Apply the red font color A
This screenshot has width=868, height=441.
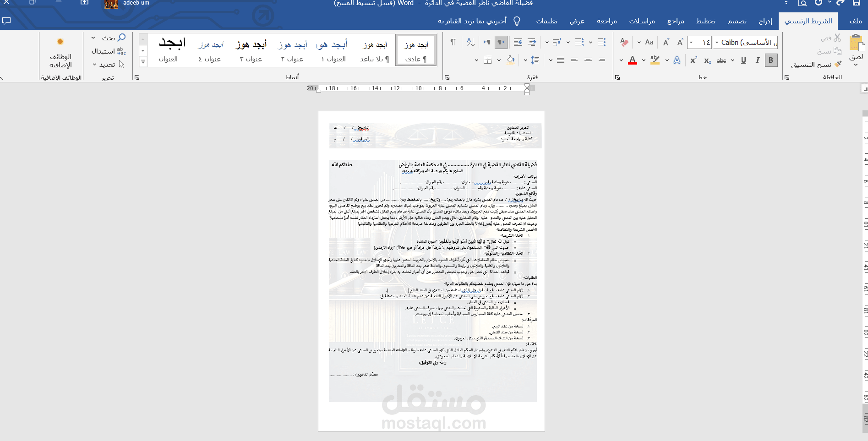[x=633, y=60]
